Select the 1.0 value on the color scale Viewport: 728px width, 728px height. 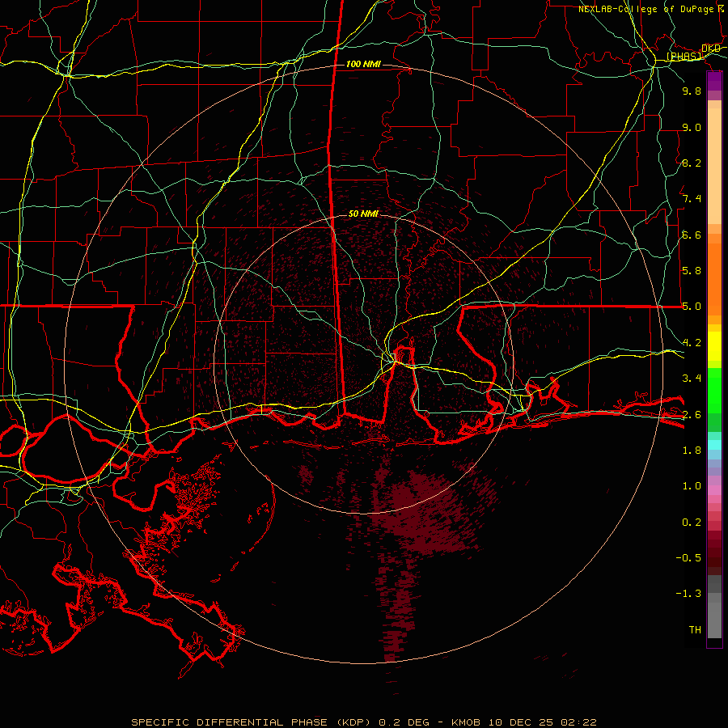(x=692, y=486)
